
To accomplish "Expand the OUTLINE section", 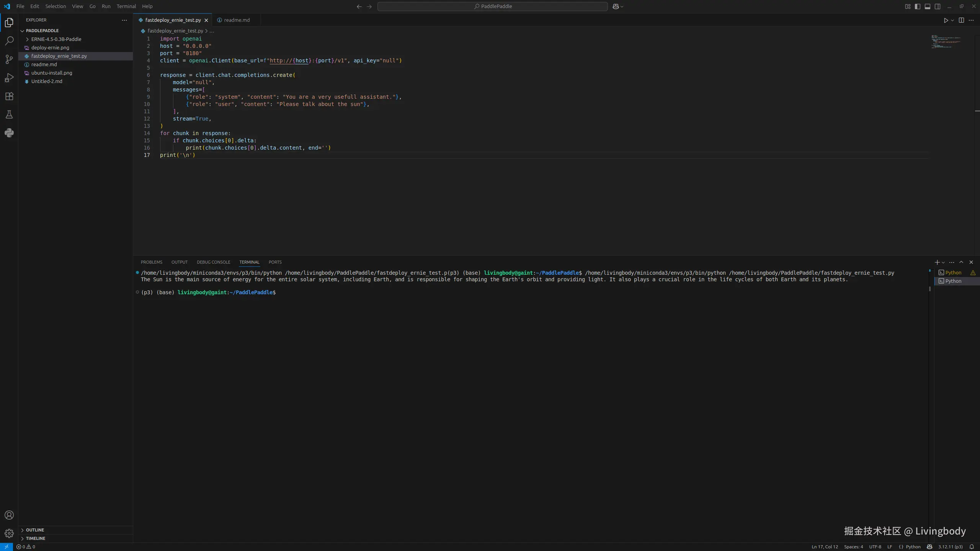I will point(35,530).
